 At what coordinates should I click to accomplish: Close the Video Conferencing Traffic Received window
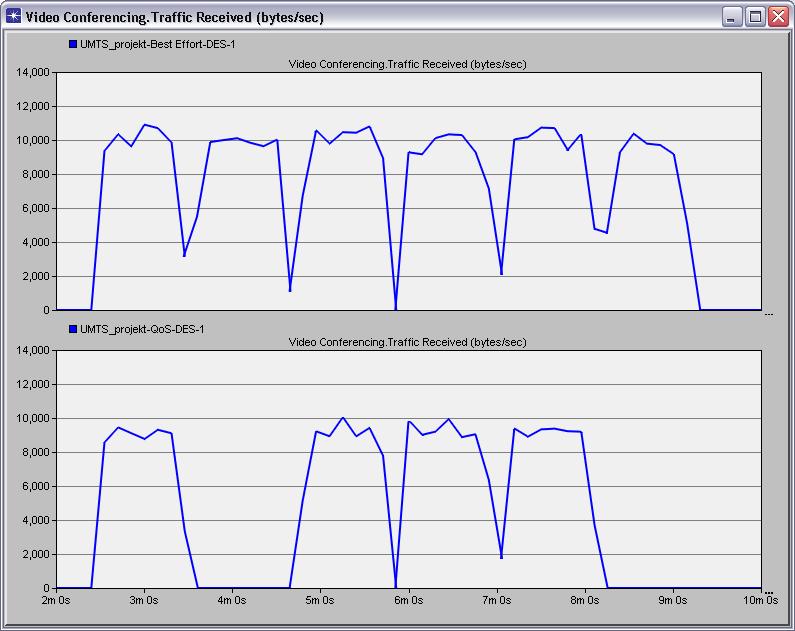pos(778,17)
